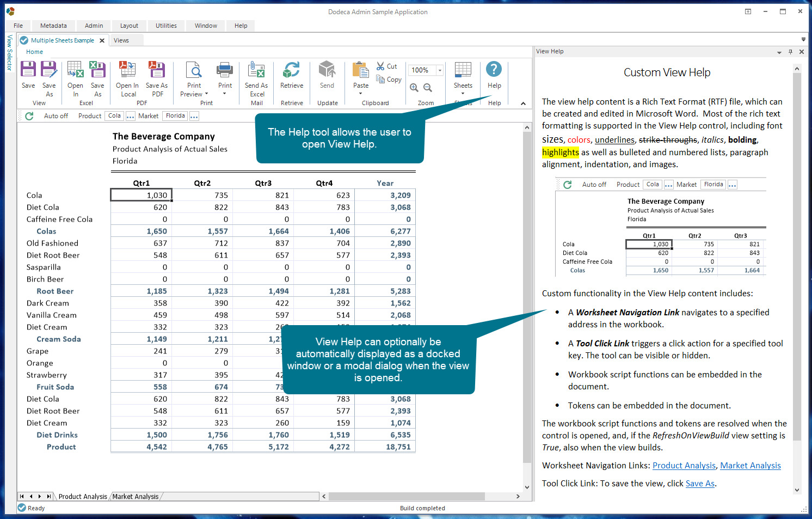Open the Admin menu
The height and width of the screenshot is (519, 812).
tap(94, 26)
